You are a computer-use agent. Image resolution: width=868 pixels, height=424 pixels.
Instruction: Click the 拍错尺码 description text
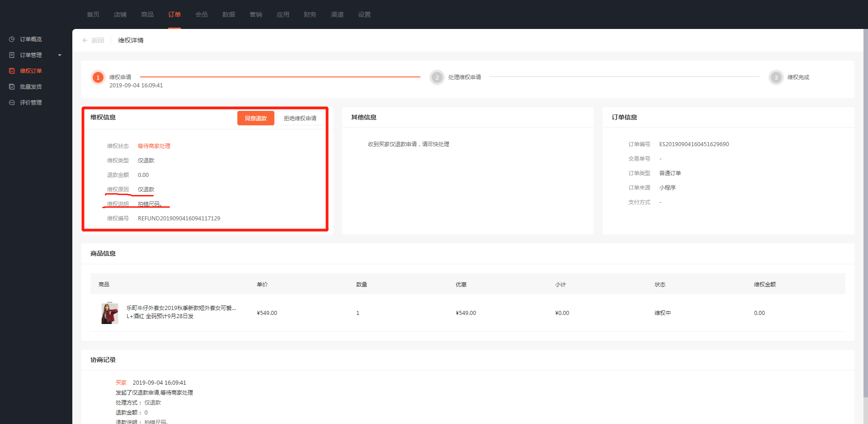coord(150,204)
